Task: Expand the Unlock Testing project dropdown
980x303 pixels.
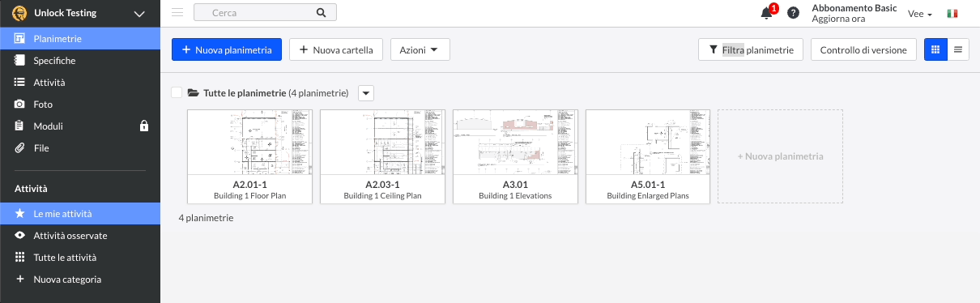Action: (x=139, y=13)
